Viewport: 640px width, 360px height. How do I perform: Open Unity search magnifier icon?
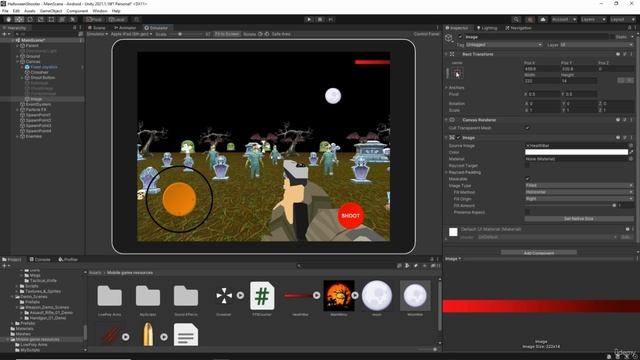click(516, 19)
